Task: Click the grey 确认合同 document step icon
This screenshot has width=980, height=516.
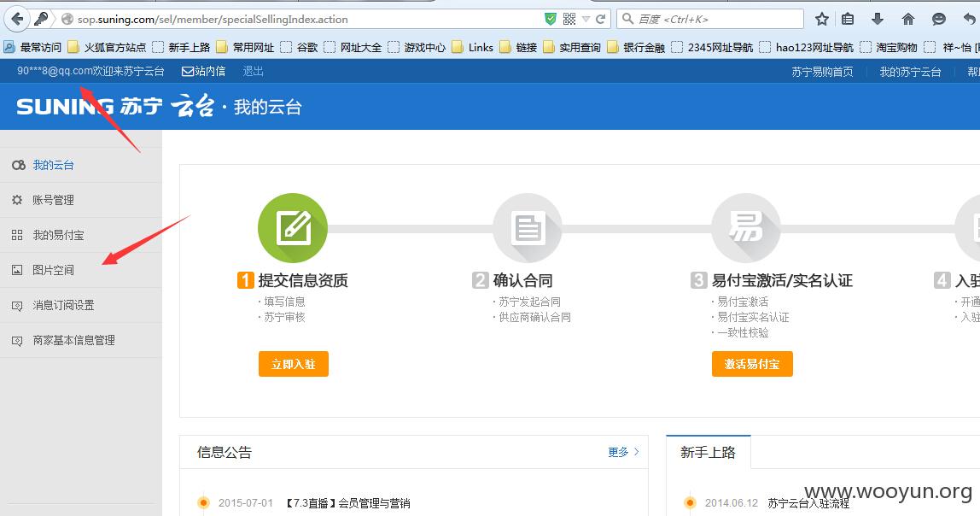Action: [528, 228]
